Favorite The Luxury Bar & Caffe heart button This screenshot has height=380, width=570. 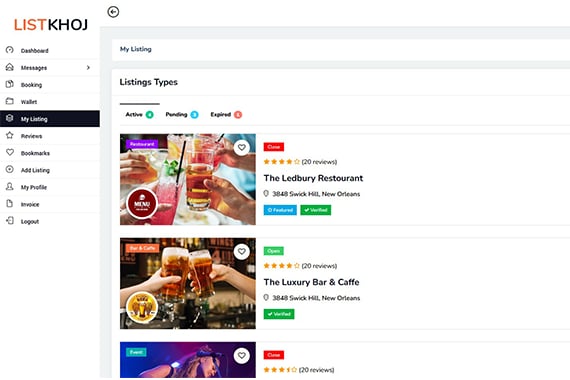tap(242, 251)
